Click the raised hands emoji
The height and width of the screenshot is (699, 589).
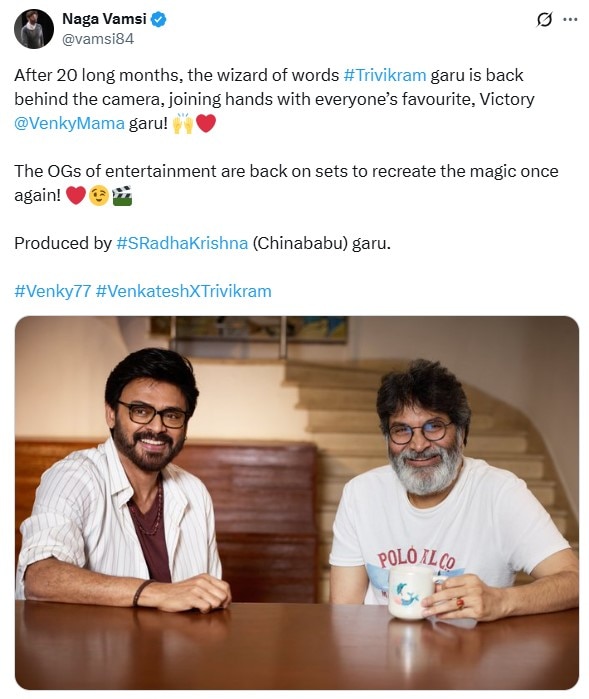coord(183,123)
